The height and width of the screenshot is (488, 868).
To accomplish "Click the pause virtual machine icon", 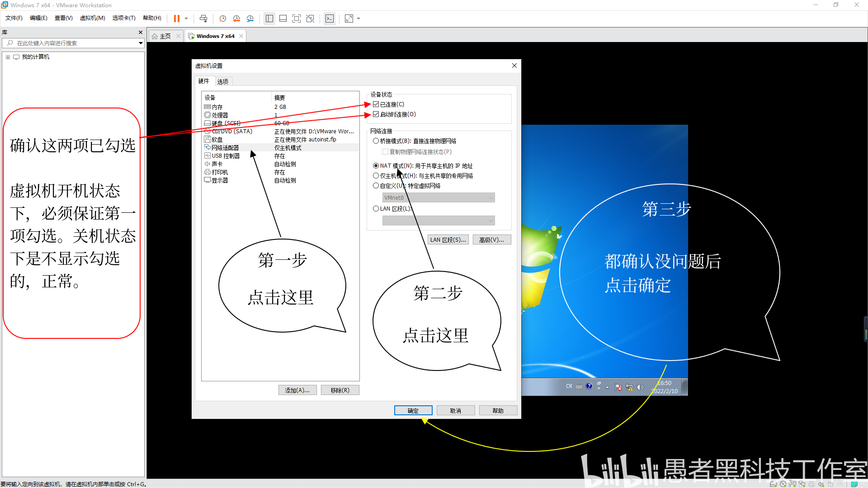I will 176,19.
